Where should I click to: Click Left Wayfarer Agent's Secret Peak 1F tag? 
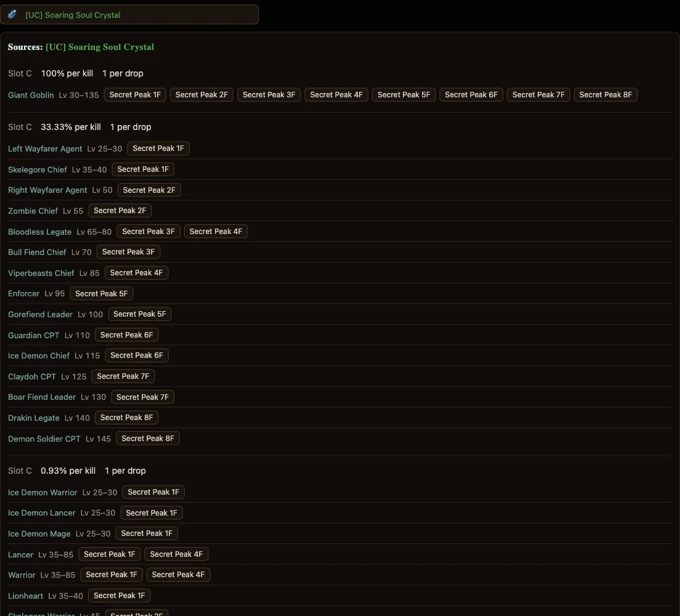pos(158,148)
